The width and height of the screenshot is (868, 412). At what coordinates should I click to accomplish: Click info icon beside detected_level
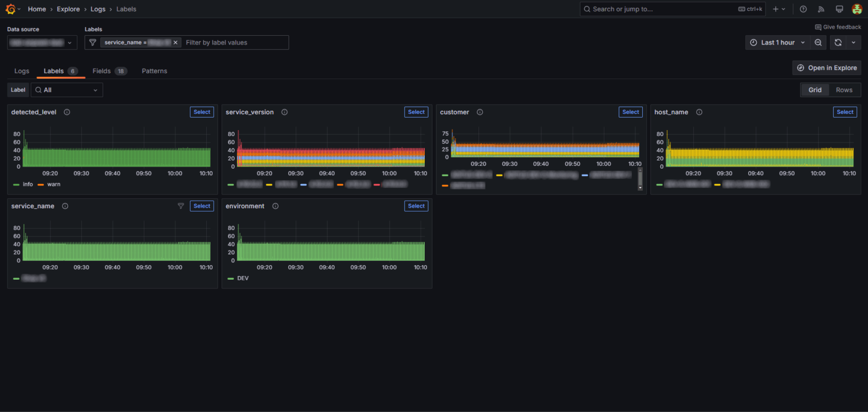pos(67,112)
